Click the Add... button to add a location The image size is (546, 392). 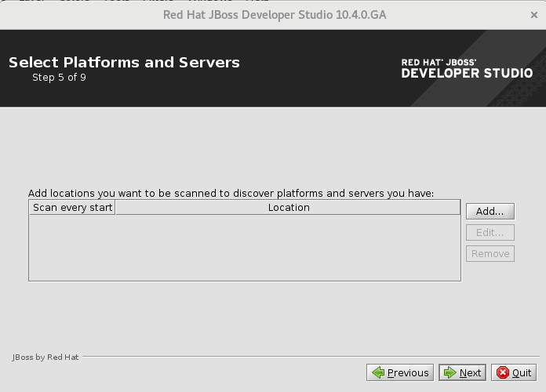pyautogui.click(x=490, y=212)
